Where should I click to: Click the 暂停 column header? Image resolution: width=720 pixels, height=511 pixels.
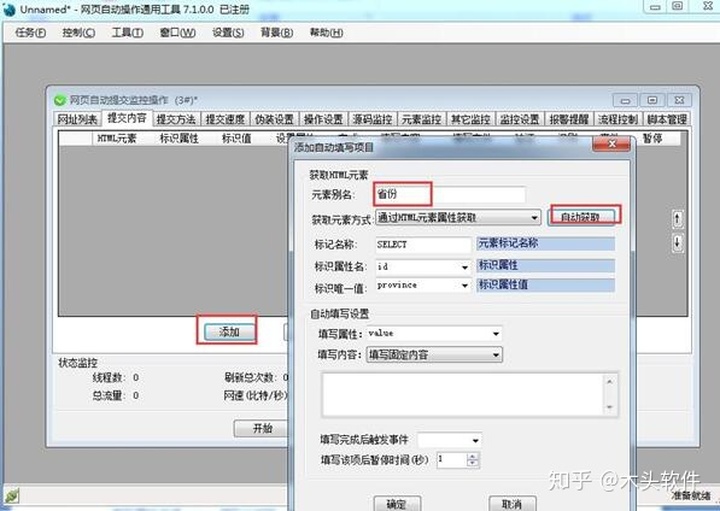(x=652, y=139)
